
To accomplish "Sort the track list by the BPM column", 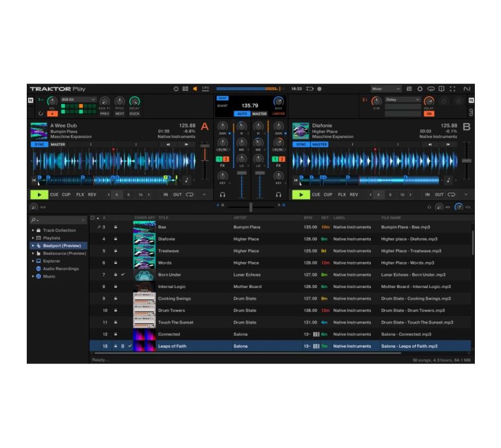I will point(307,218).
